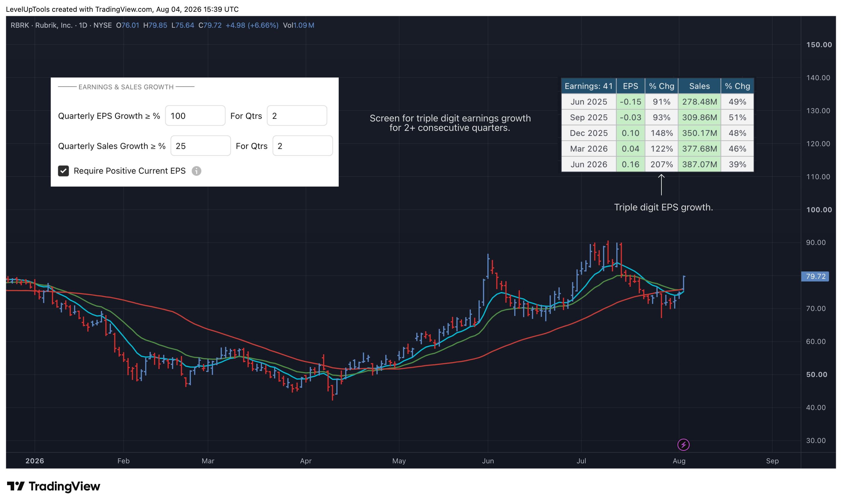Click the TradingView logo
Image resolution: width=842 pixels, height=504 pixels.
[53, 486]
